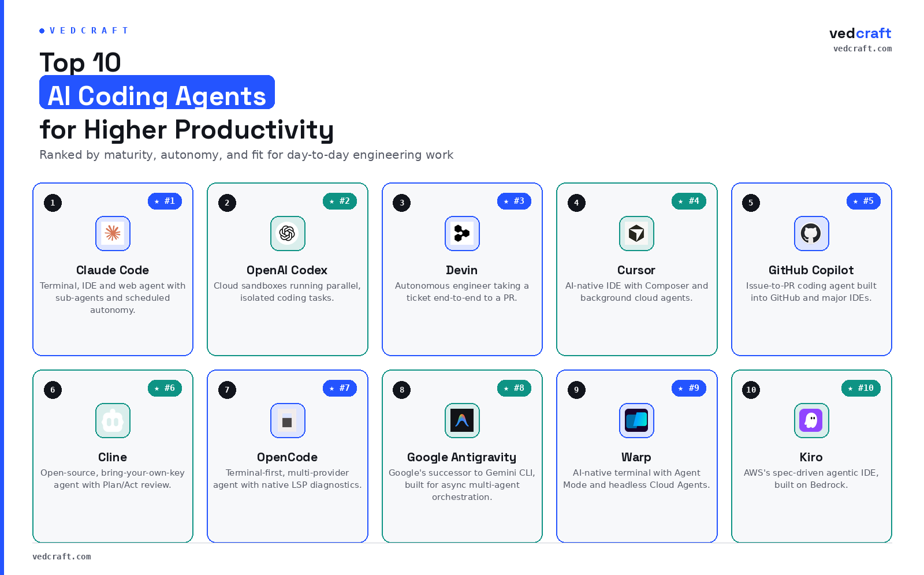Click the #4 star rank badge
Screen dimensions: 924x575
689,201
